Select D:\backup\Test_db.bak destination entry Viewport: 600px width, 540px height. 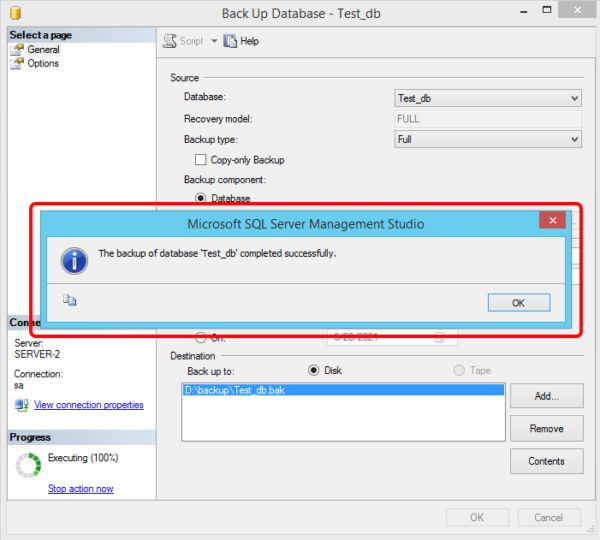pyautogui.click(x=343, y=390)
